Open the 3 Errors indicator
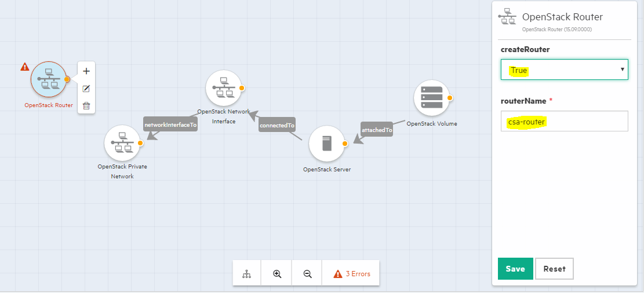Viewport: 644px width, 293px height. [x=352, y=274]
